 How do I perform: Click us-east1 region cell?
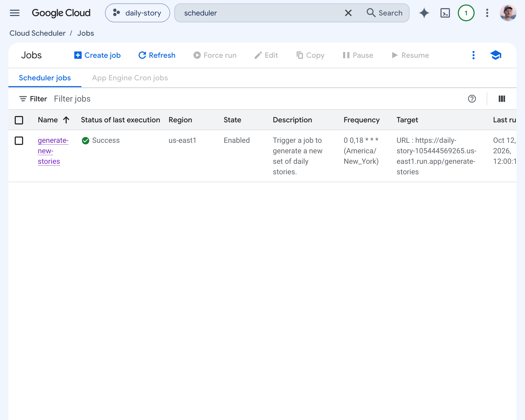tap(182, 140)
